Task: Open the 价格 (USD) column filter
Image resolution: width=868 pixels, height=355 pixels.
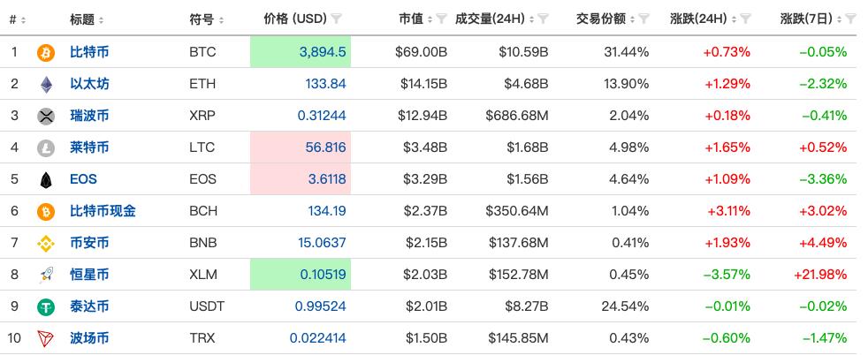Action: [337, 19]
